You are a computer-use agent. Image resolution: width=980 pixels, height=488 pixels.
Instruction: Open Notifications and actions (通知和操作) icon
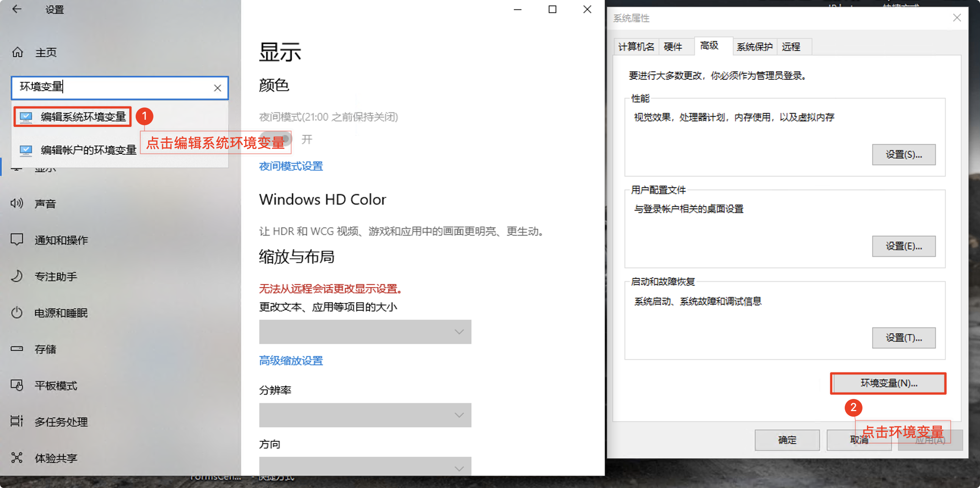(x=17, y=239)
